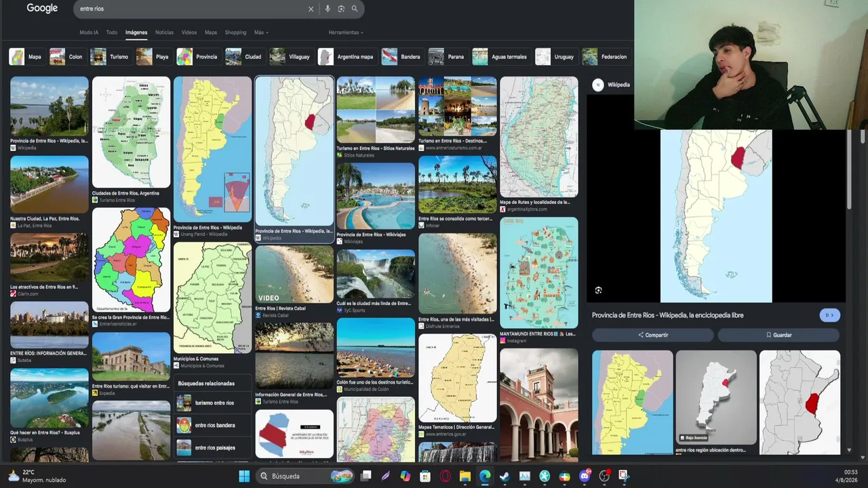
Task: Open Steam from the taskbar
Action: pos(505,476)
